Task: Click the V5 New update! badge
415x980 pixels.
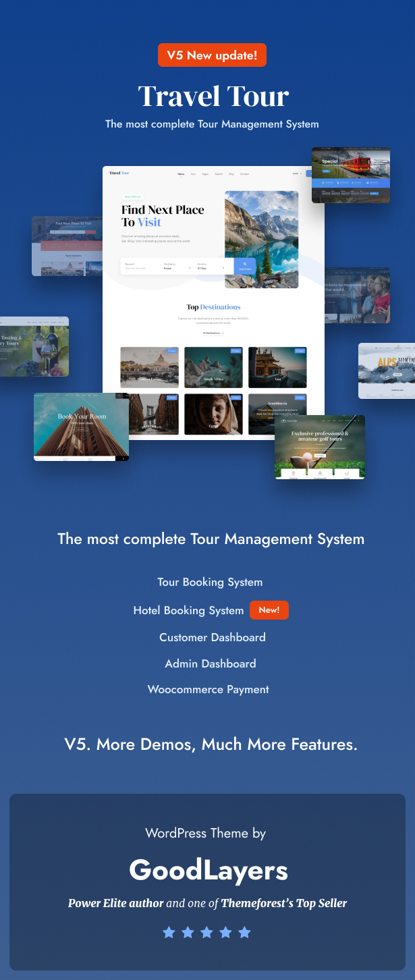Action: click(212, 55)
